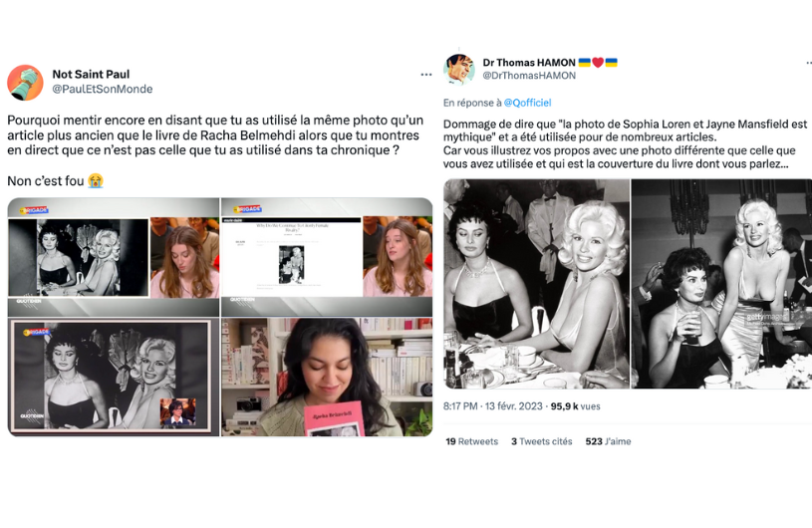This screenshot has height=528, width=812.
Task: Click the Dr Thomas HAMON display name
Action: 529,62
